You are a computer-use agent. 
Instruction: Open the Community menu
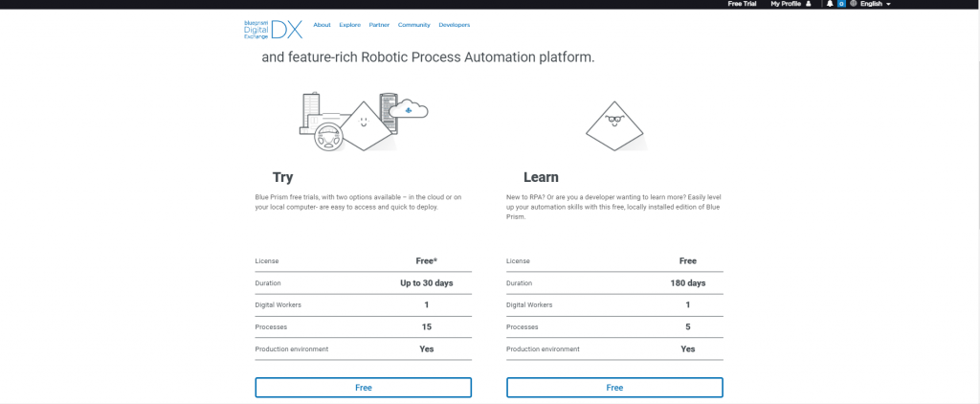pyautogui.click(x=414, y=25)
